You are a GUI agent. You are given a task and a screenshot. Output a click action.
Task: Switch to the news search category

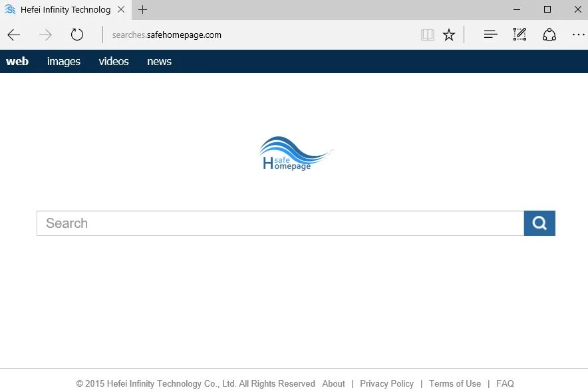pos(159,61)
